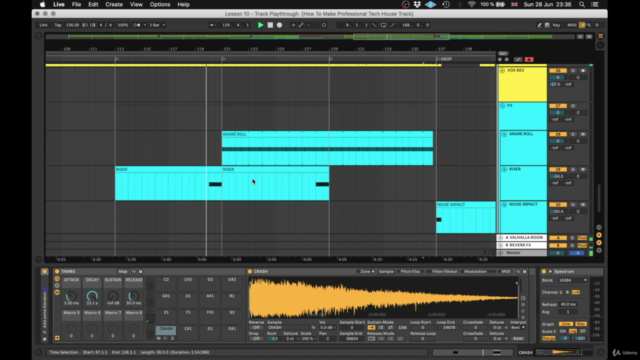Open the File menu
This screenshot has height=360, width=640.
tap(76, 4)
